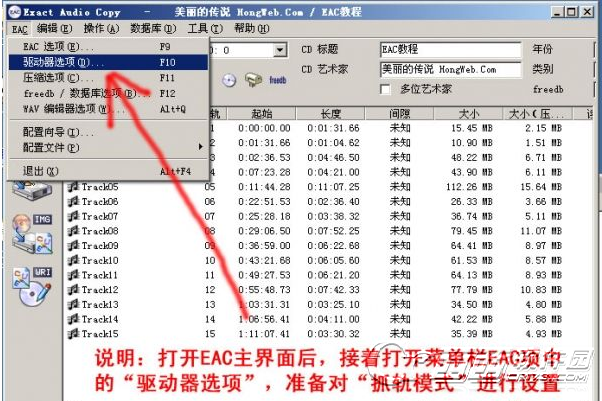Open the 编辑(E) menu
The height and width of the screenshot is (401, 602).
pyautogui.click(x=54, y=29)
